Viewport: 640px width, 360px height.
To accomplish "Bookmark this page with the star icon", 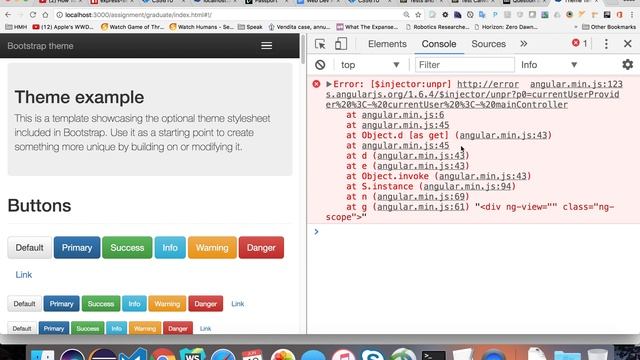I will pos(418,15).
